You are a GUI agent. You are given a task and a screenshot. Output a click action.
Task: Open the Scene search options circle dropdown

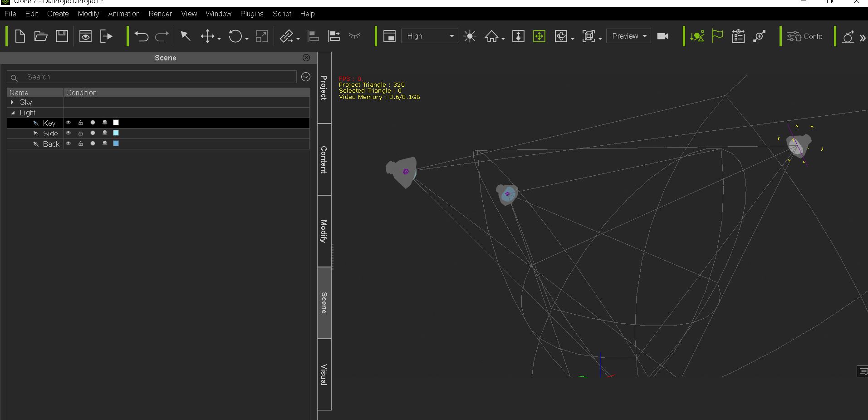(x=306, y=77)
